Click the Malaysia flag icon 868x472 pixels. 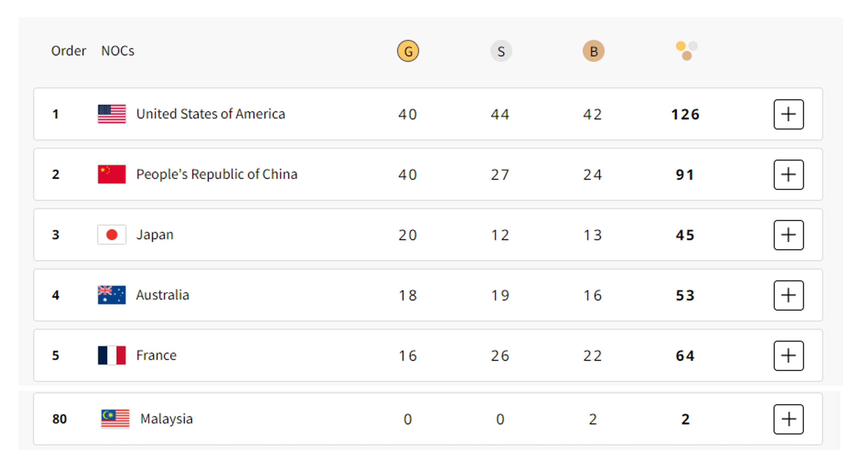click(x=115, y=419)
